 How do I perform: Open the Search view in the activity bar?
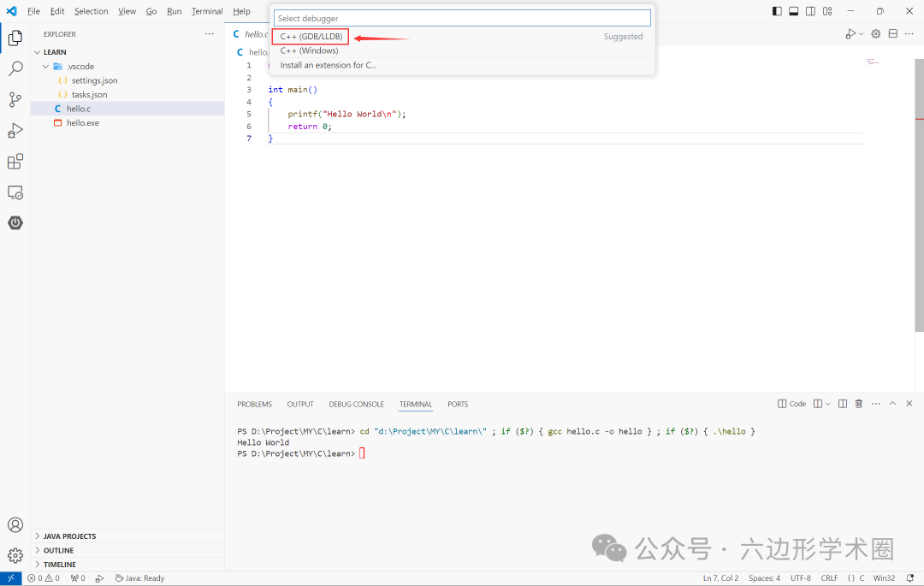15,68
